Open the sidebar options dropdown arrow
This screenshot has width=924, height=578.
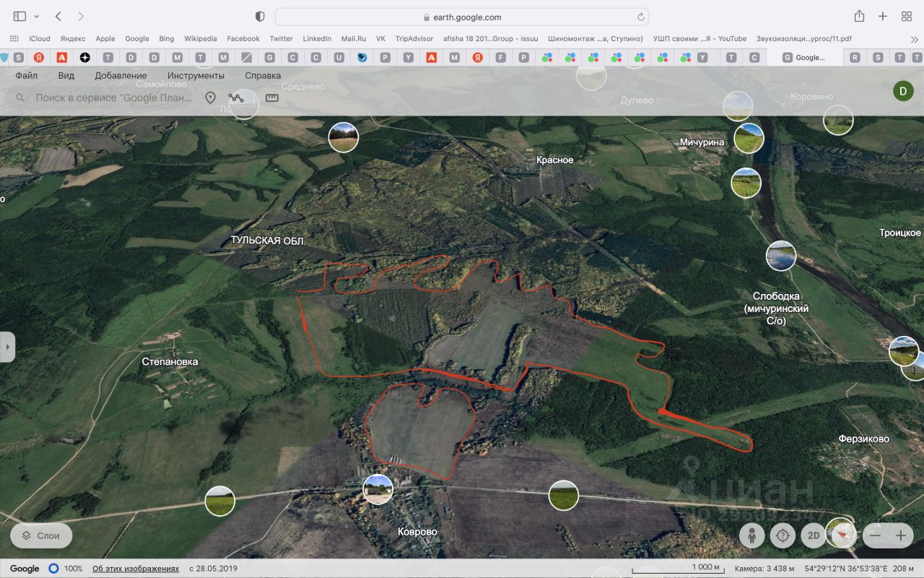(36, 17)
